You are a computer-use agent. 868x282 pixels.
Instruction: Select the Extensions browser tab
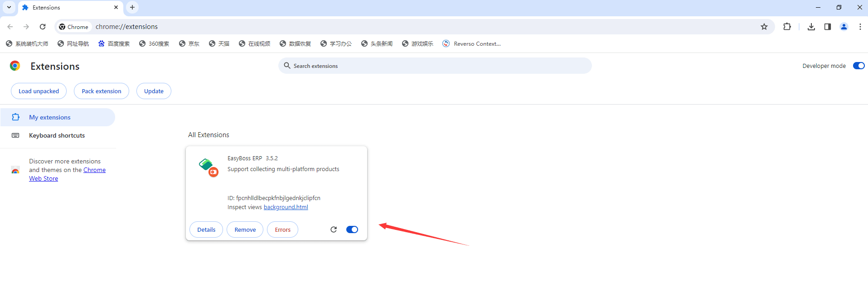coord(70,8)
